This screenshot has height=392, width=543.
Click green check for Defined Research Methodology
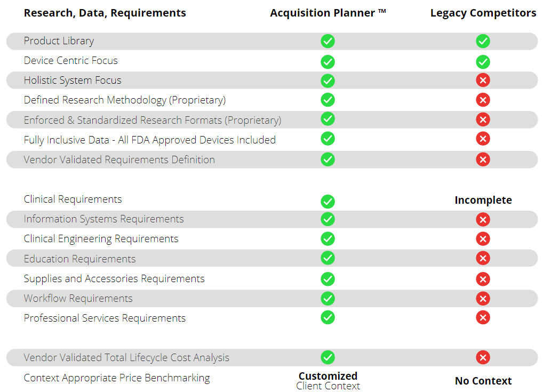pyautogui.click(x=328, y=100)
